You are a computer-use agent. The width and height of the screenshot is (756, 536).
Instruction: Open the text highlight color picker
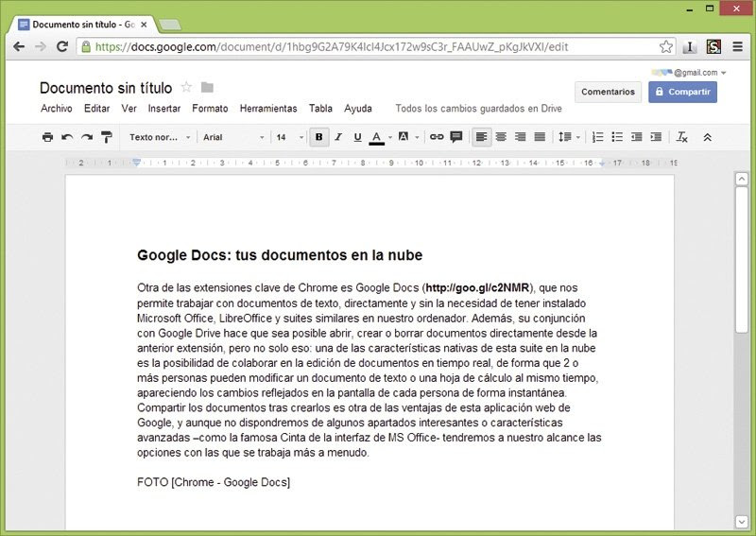[404, 137]
